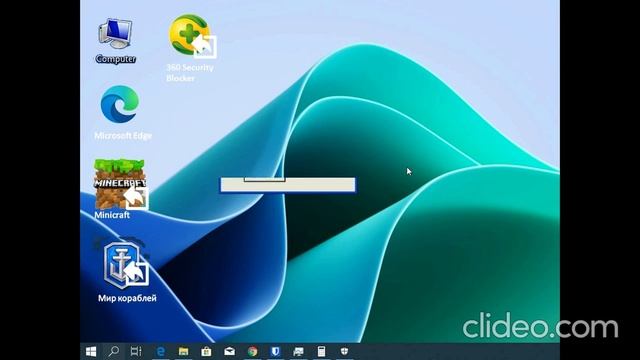Click the small gray dialog box on the desktop

288,184
